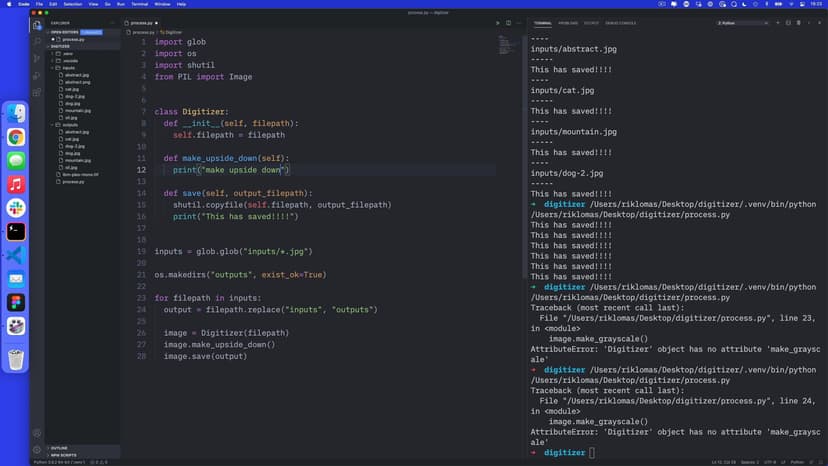Switch to the Problems panel tab
The height and width of the screenshot is (466, 828).
[568, 22]
